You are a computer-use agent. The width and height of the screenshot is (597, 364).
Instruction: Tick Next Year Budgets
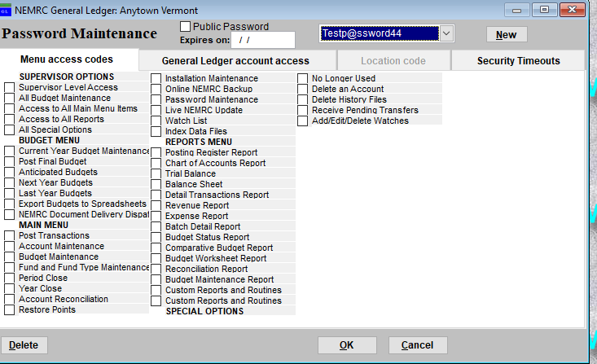[10, 182]
